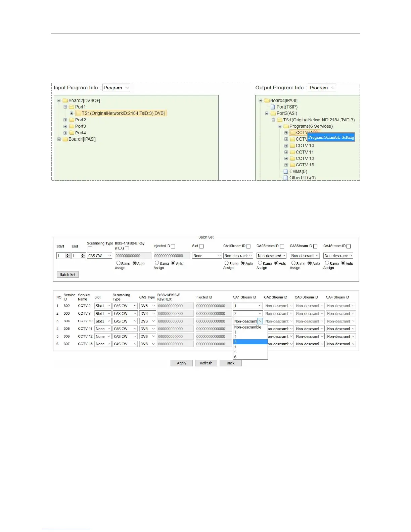Open Scrambling Type dropdown for CCTV 11 row
The image size is (411, 532).
(x=125, y=329)
